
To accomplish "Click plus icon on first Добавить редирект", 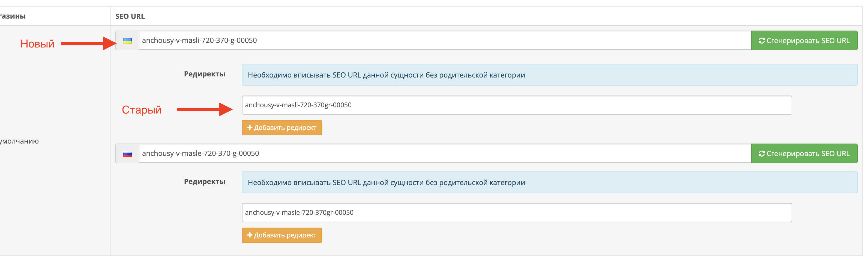I will coord(250,127).
